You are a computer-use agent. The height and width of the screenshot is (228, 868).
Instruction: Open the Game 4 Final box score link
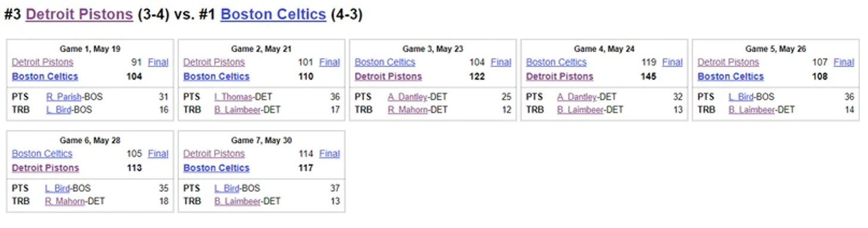672,62
